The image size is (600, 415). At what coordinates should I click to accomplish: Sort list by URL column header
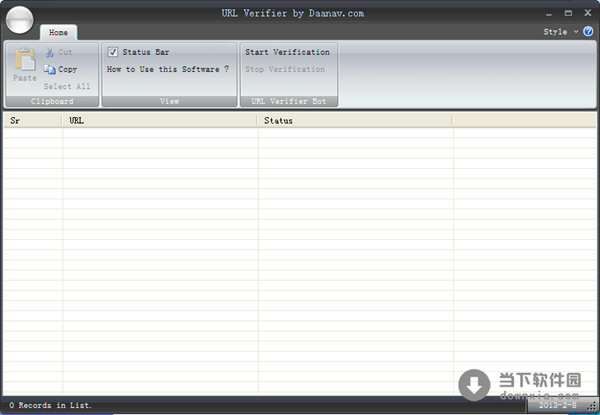point(160,120)
